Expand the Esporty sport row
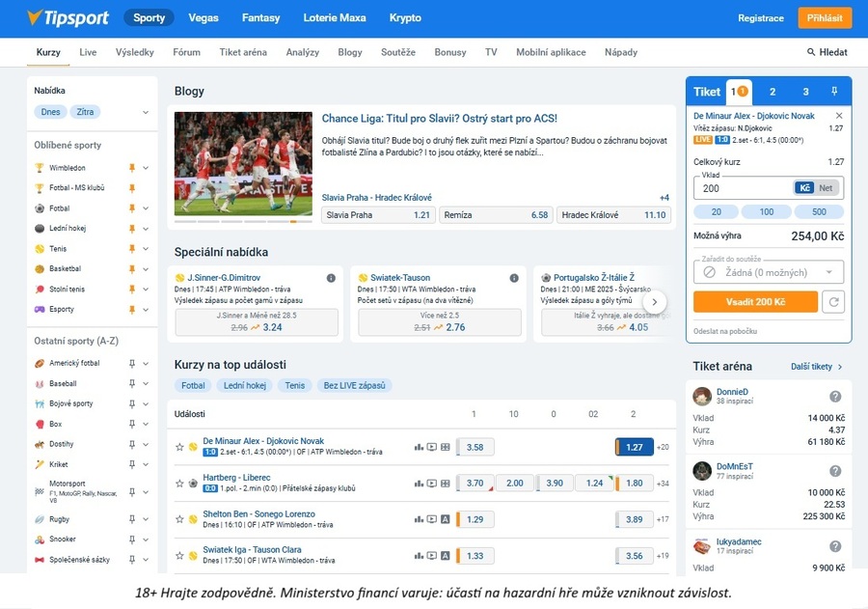This screenshot has width=868, height=609. tap(146, 310)
